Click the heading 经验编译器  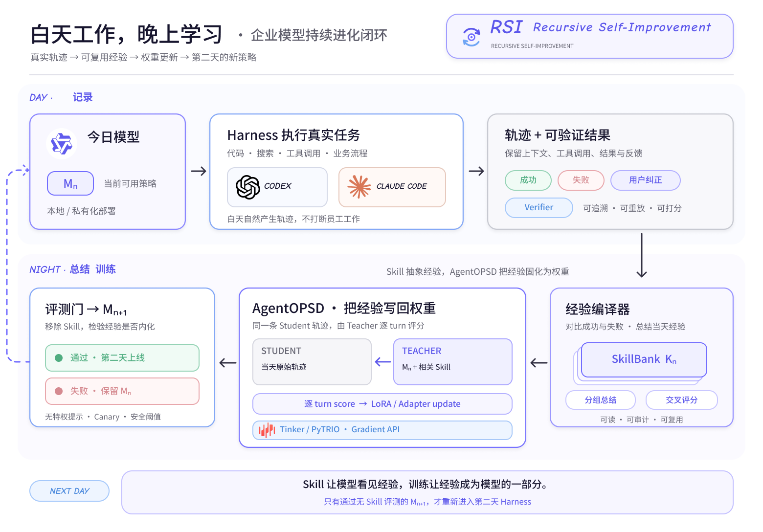tap(598, 309)
